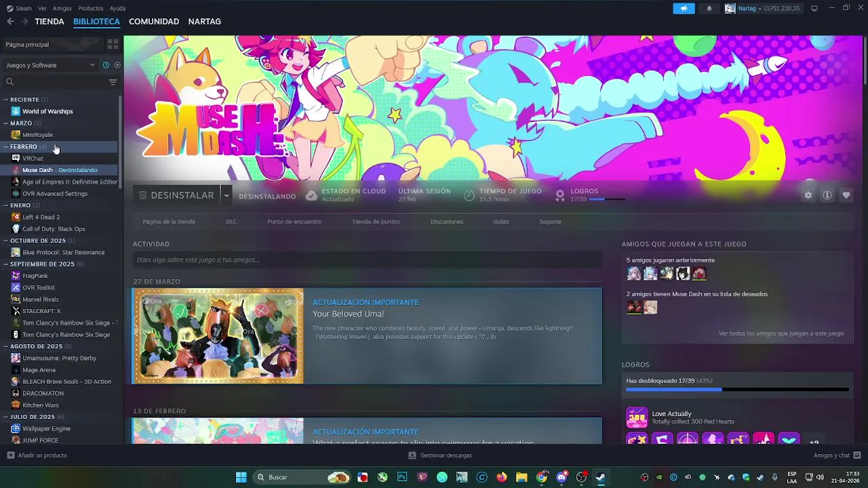868x488 pixels.
Task: Click the LOGROS progress bar in header
Action: point(607,199)
